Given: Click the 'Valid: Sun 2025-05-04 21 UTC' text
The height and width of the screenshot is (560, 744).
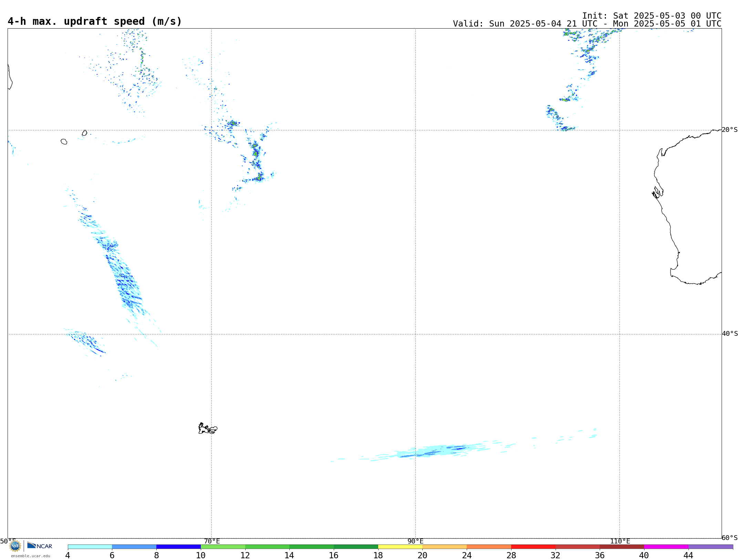Looking at the screenshot, I should pyautogui.click(x=525, y=24).
